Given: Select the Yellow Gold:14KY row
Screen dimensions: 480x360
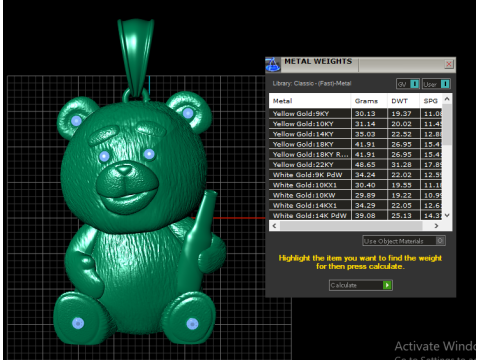Looking at the screenshot, I should (x=355, y=134).
